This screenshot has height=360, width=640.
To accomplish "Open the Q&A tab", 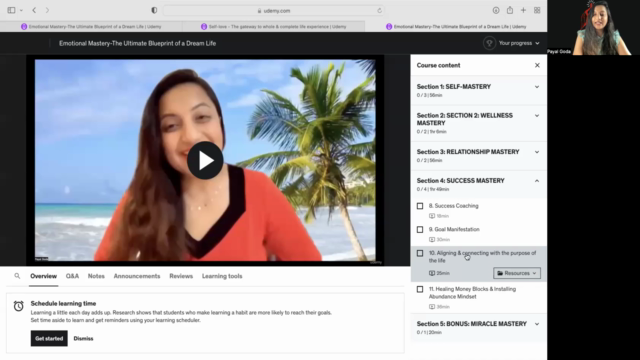I will pyautogui.click(x=72, y=276).
